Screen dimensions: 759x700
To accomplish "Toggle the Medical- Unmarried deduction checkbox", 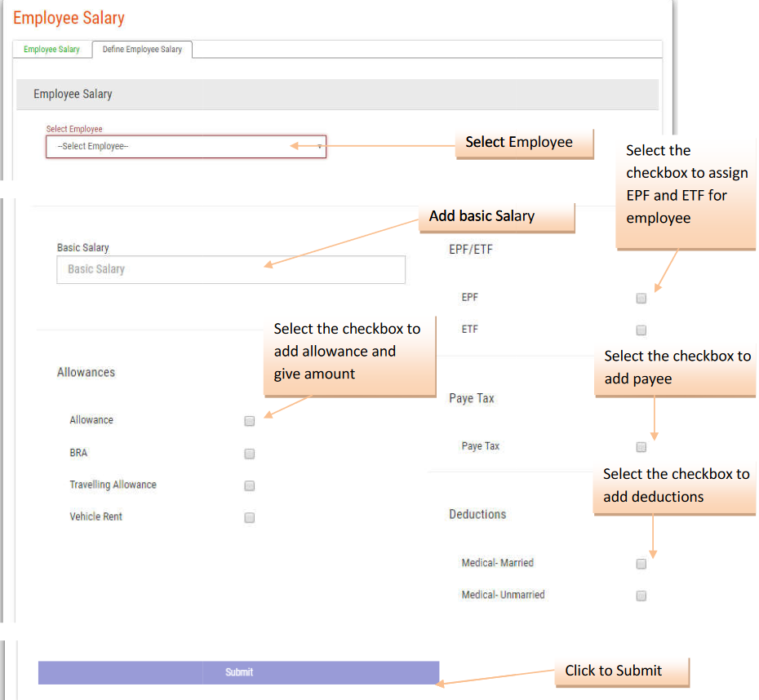I will [641, 596].
